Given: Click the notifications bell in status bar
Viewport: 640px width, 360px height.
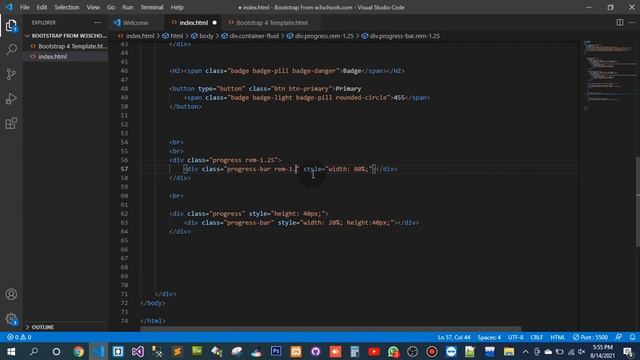Looking at the screenshot, I should click(632, 337).
